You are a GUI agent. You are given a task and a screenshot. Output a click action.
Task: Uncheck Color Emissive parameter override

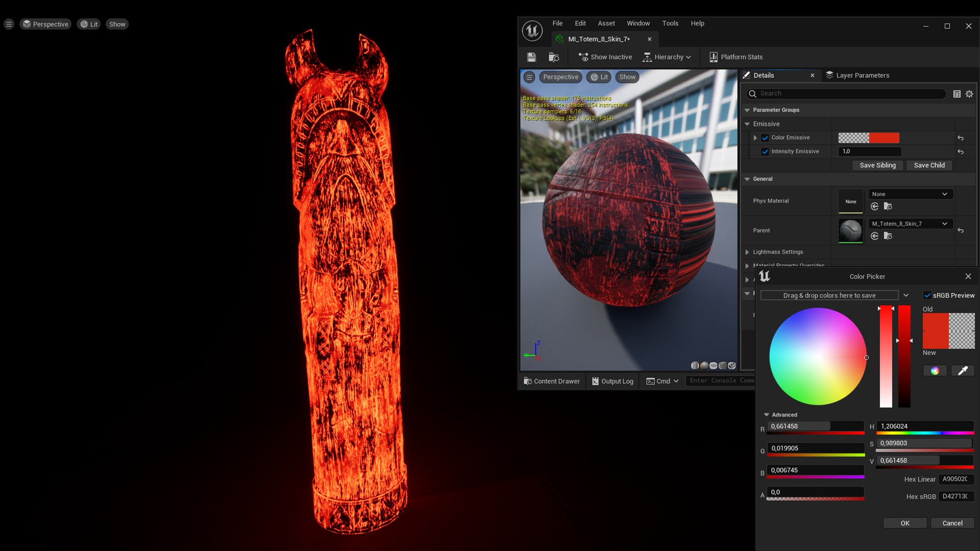click(765, 138)
